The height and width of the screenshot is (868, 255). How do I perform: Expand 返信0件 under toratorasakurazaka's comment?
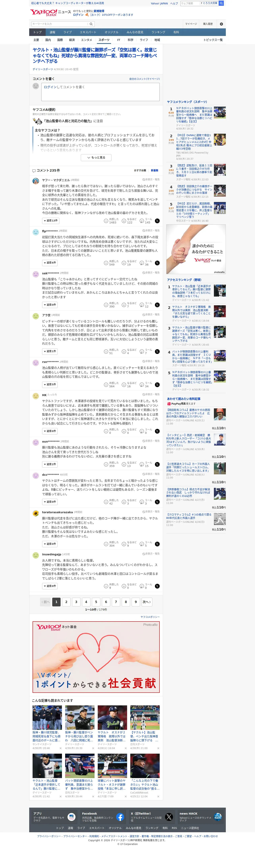[49, 544]
